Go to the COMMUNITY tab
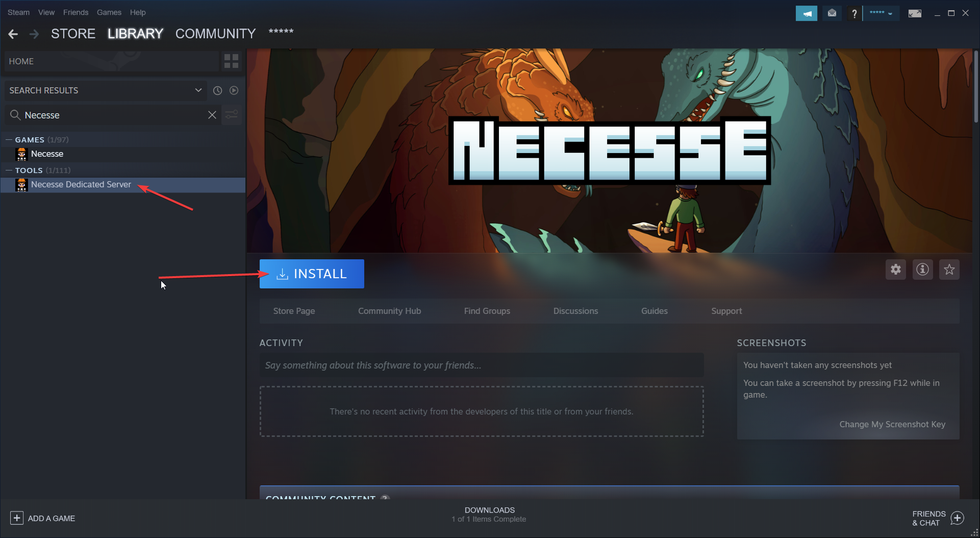 (x=215, y=34)
